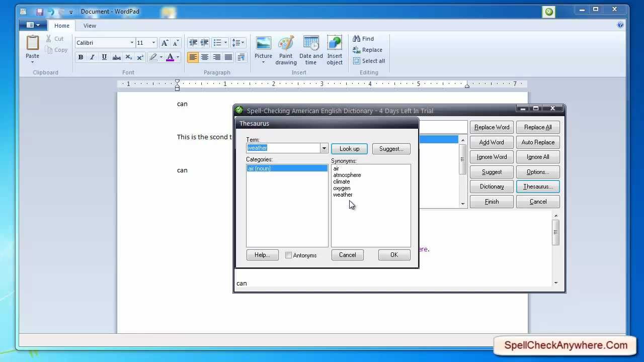This screenshot has width=644, height=362.
Task: Align text left
Action: [x=193, y=57]
